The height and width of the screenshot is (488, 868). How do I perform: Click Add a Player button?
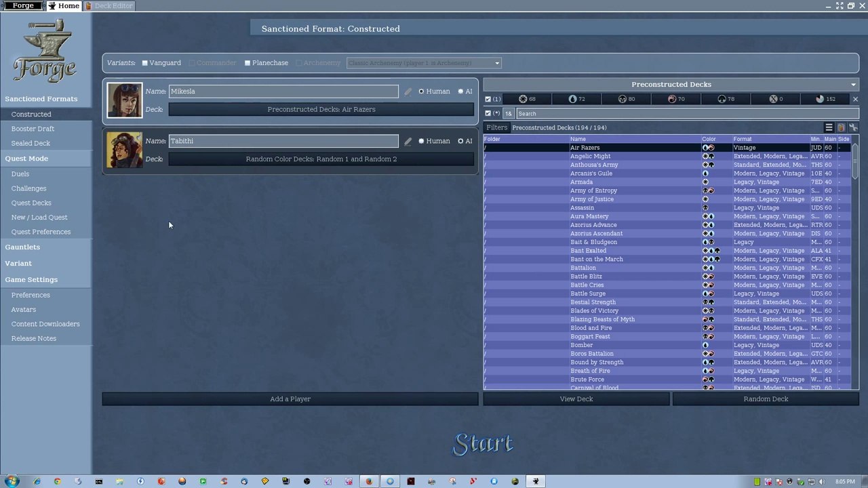click(290, 399)
